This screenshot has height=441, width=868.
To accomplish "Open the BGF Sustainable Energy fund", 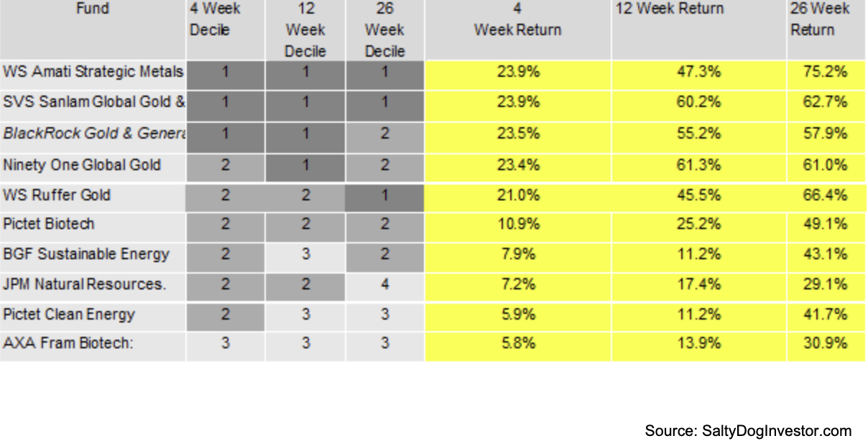I will point(86,254).
